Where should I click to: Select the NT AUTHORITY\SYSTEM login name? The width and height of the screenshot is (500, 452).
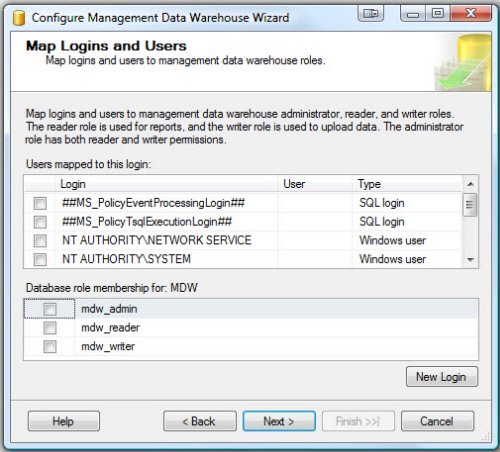pyautogui.click(x=126, y=259)
